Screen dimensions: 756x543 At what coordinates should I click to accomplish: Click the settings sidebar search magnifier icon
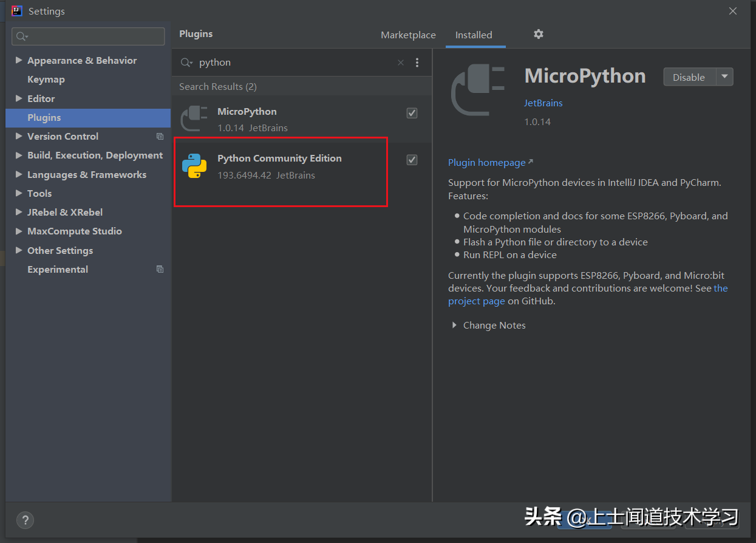[x=22, y=36]
